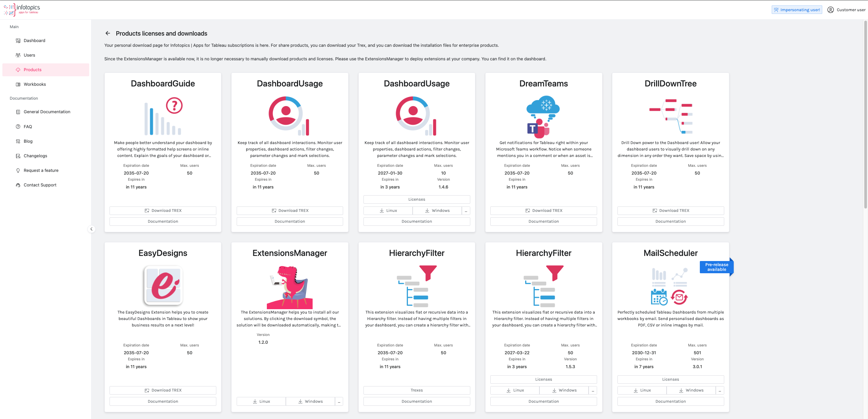The image size is (868, 419).
Task: Click the Products licenses and downloads heading
Action: point(161,34)
